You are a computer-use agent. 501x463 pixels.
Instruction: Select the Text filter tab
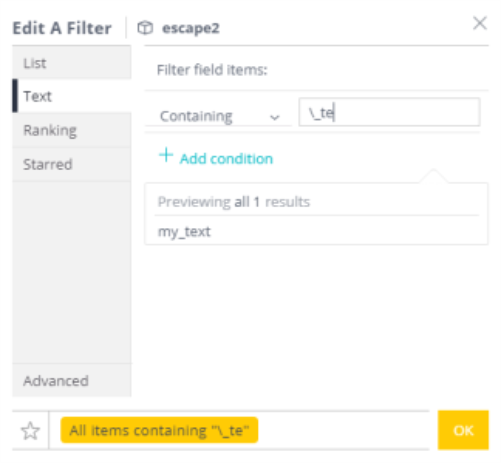72,96
